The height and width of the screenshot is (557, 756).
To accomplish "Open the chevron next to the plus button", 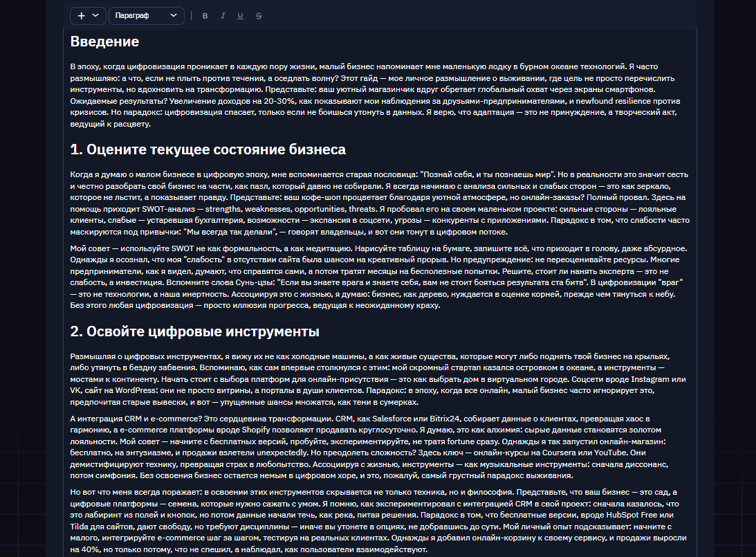I will pyautogui.click(x=95, y=15).
